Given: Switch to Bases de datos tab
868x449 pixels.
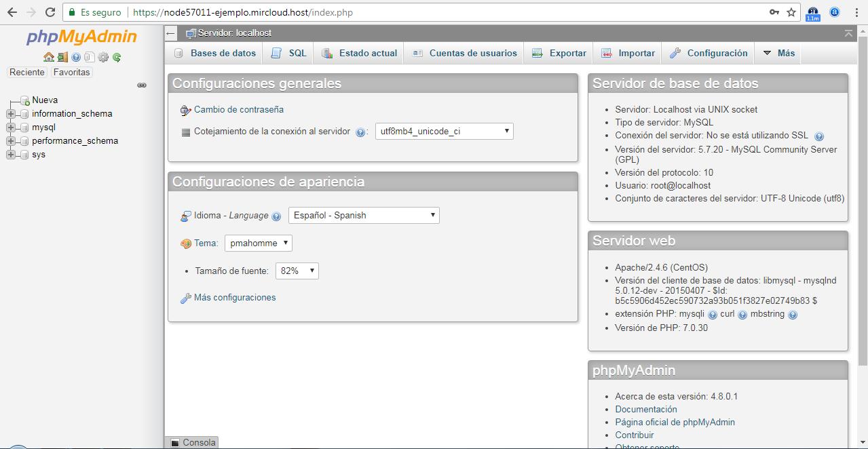Looking at the screenshot, I should point(214,53).
